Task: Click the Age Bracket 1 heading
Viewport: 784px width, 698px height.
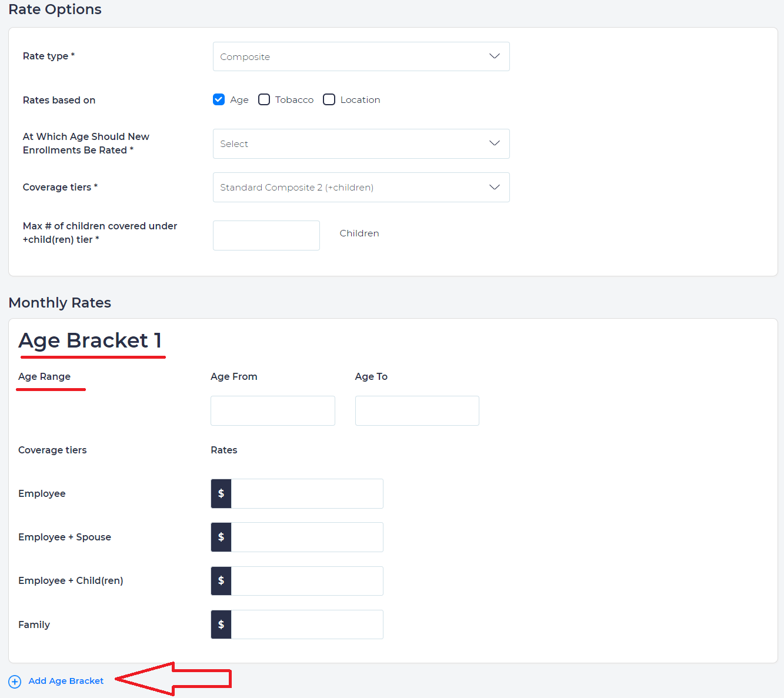Action: click(90, 340)
